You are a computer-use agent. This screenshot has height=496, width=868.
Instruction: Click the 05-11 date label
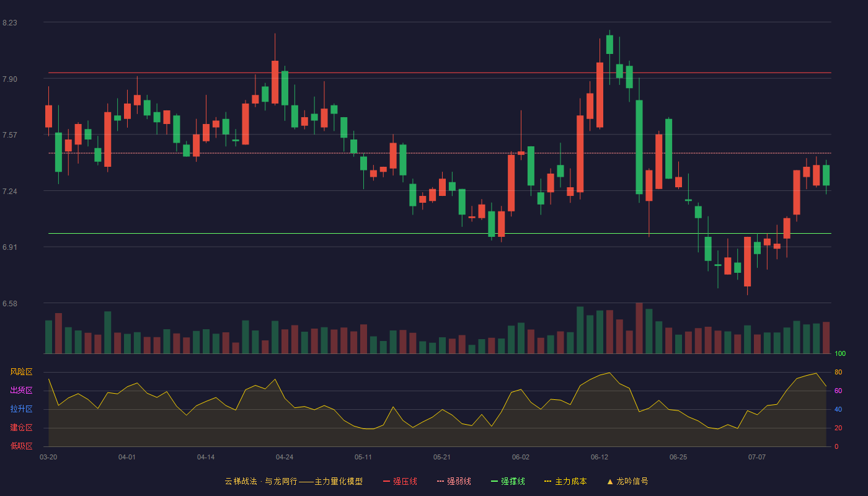(x=363, y=457)
